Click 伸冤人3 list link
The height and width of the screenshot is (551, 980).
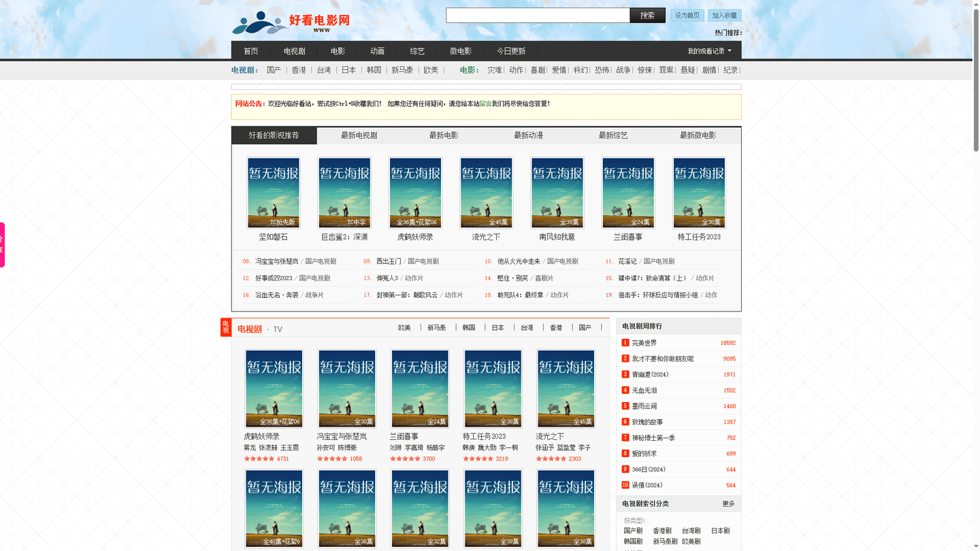pos(387,278)
